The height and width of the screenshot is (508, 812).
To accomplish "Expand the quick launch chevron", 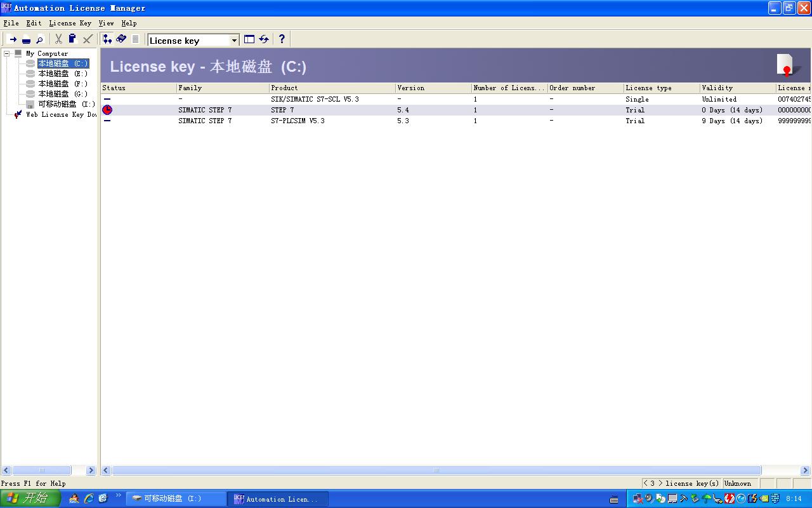I will click(x=118, y=495).
